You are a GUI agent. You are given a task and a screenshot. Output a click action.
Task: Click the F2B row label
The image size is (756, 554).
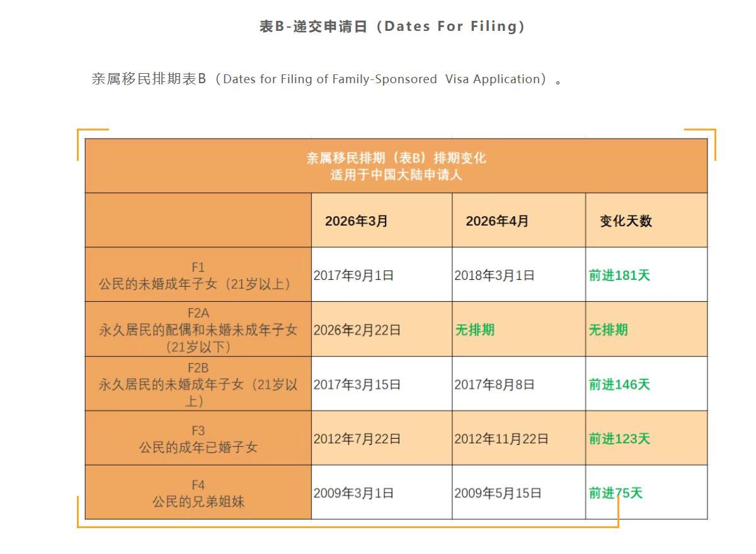(x=197, y=383)
